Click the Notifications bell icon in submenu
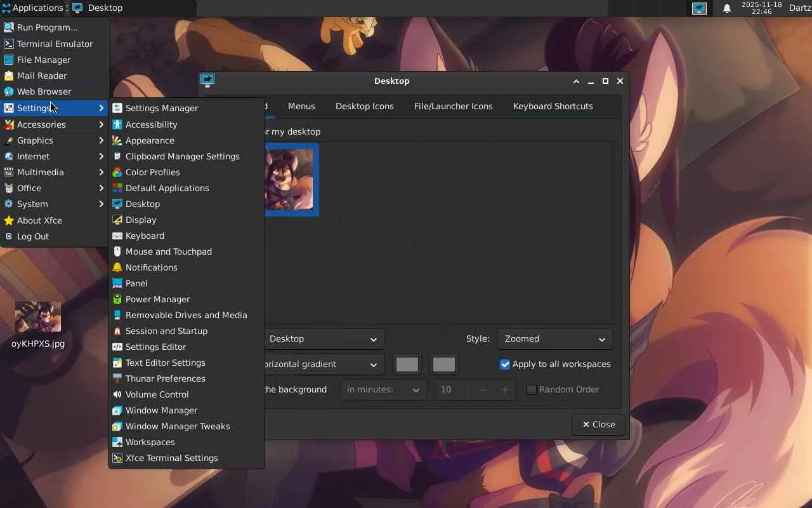Viewport: 812px width, 508px height. click(117, 267)
